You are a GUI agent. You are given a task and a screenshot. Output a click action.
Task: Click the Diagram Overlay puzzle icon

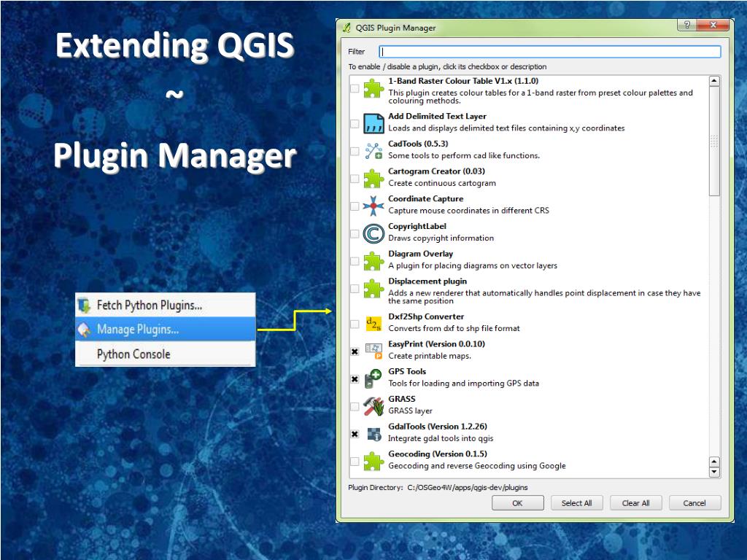tap(373, 262)
